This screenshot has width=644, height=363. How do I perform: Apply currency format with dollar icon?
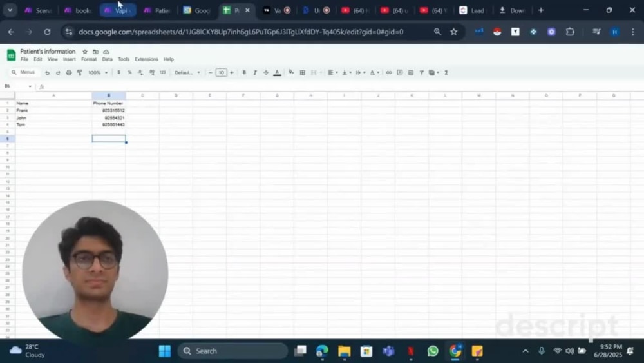118,72
